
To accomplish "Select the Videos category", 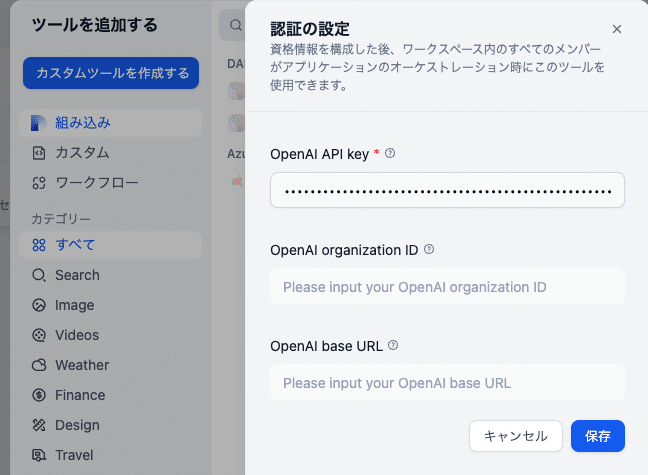I will pos(110,335).
